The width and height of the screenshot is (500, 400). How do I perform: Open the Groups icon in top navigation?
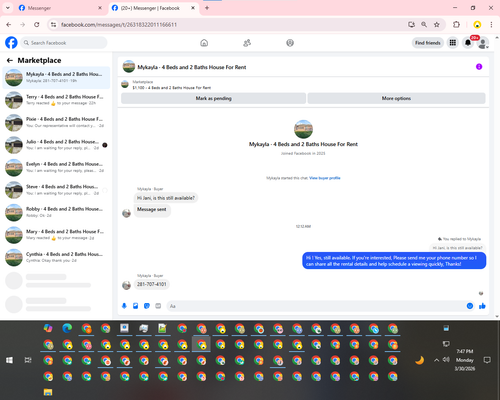[x=290, y=43]
